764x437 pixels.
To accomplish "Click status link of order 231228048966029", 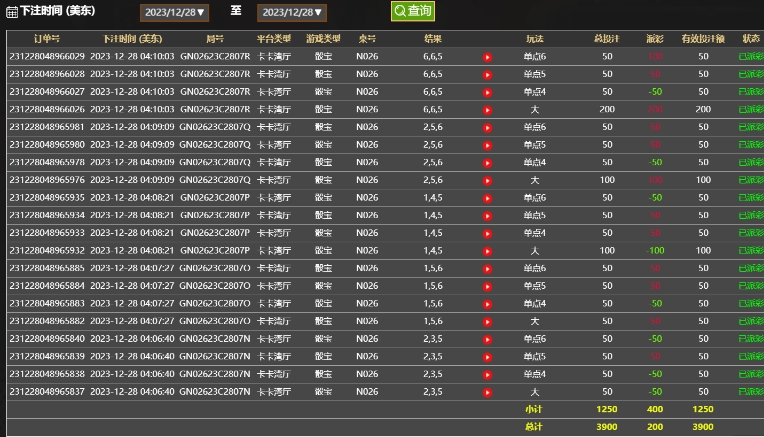I will [x=750, y=57].
